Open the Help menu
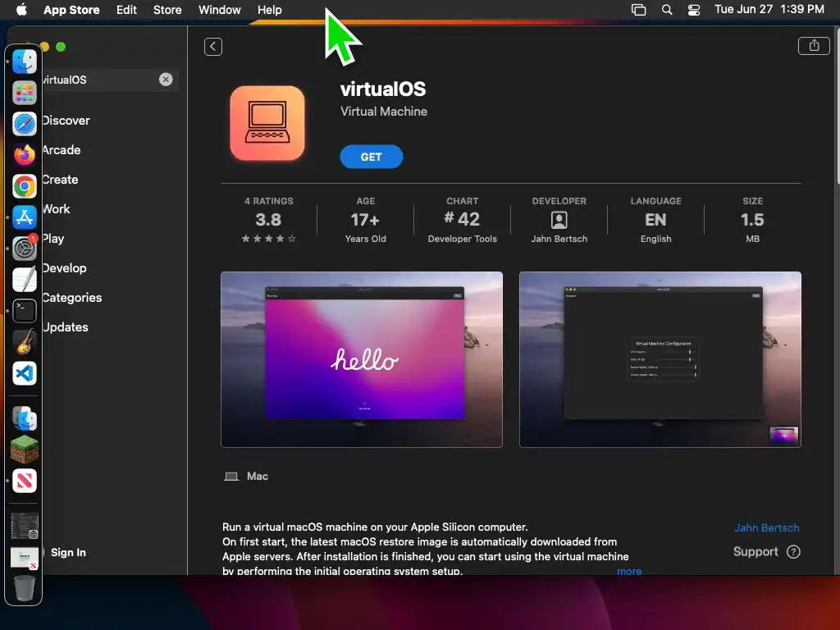The width and height of the screenshot is (840, 630). click(x=269, y=10)
